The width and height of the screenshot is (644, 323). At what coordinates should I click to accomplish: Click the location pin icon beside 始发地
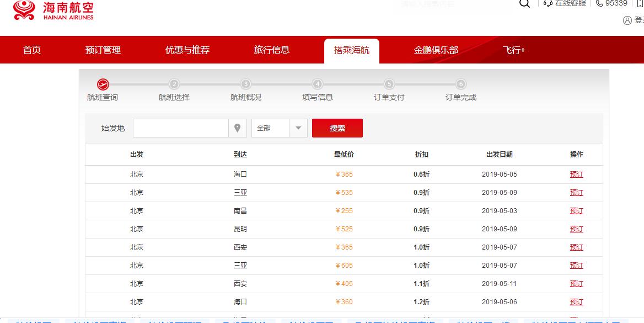coord(238,128)
